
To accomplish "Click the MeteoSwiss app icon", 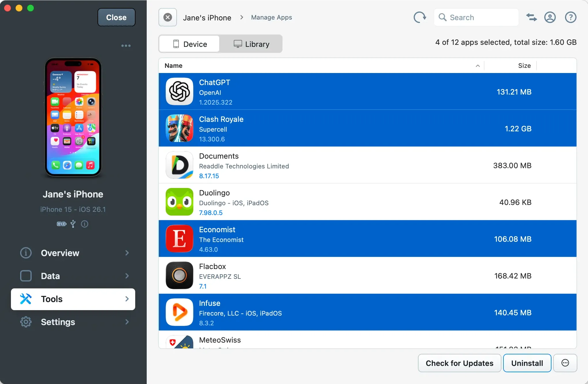I will pyautogui.click(x=180, y=342).
